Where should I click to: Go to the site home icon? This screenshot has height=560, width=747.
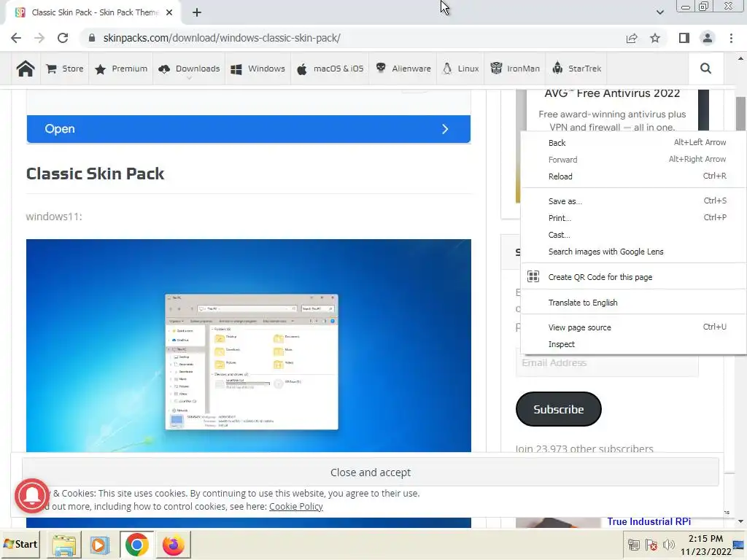26,69
